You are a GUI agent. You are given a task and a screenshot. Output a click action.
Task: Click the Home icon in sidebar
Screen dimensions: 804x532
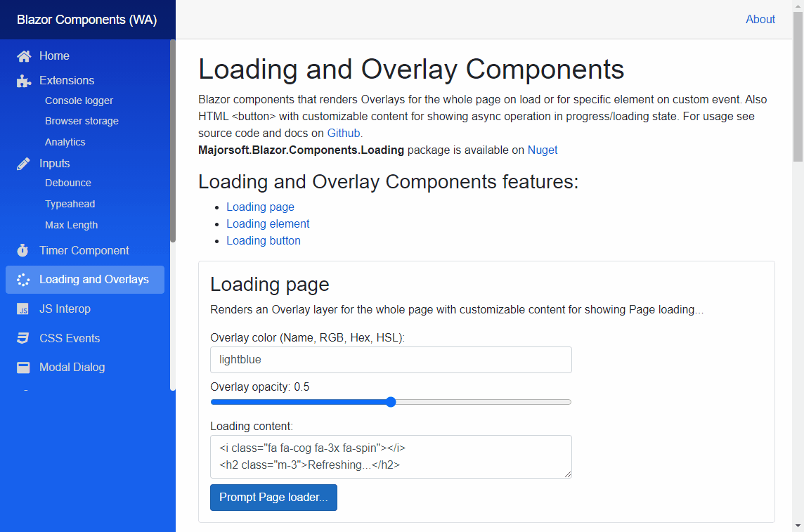click(24, 56)
